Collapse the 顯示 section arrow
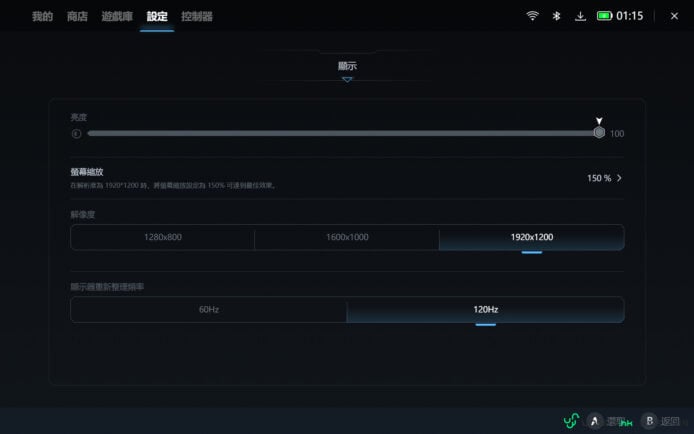Screen dimensions: 694x434 coord(347,79)
